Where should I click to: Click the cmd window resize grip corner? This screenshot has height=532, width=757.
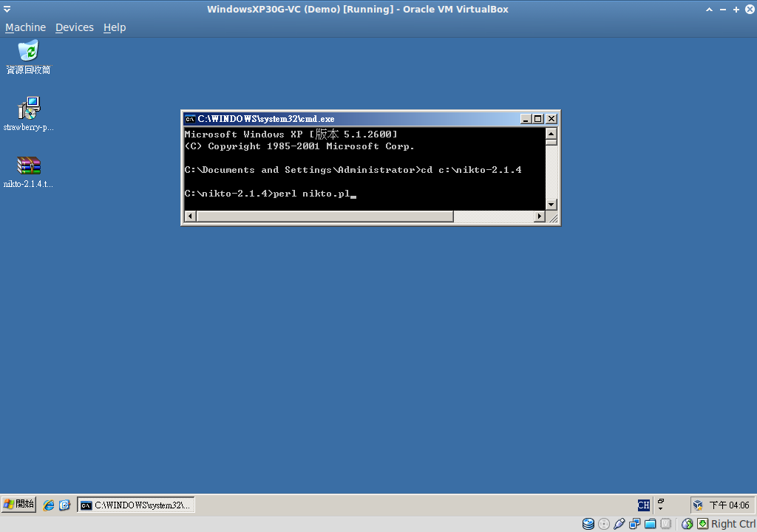coord(553,217)
